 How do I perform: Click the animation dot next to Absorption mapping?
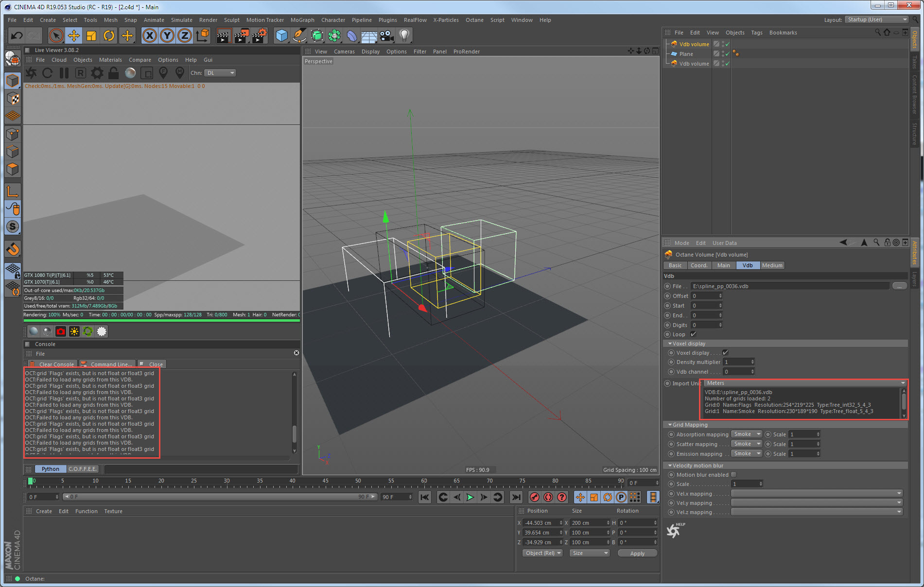click(x=671, y=434)
